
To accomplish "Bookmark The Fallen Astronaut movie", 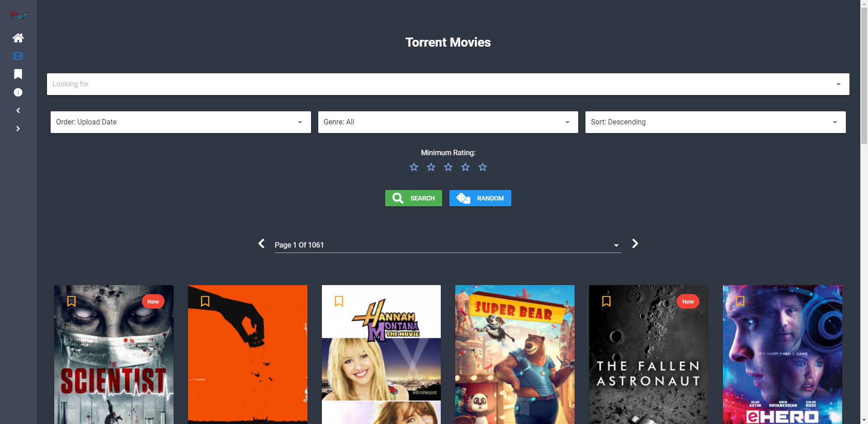I will click(606, 301).
